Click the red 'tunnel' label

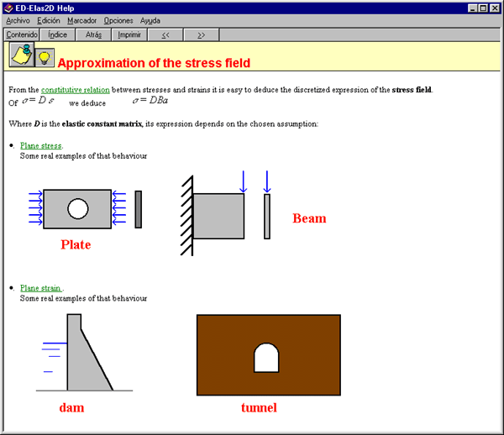(259, 407)
